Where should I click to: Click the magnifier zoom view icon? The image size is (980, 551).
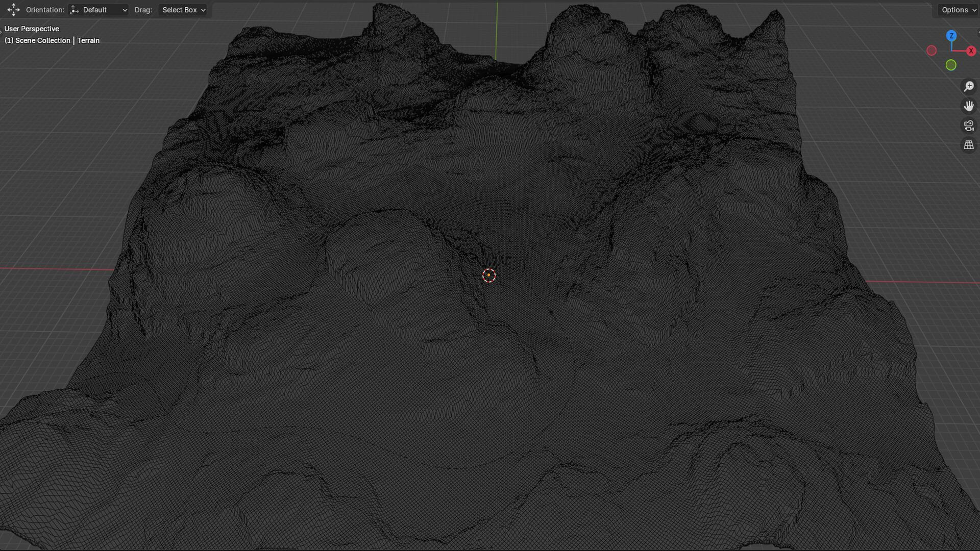[968, 87]
